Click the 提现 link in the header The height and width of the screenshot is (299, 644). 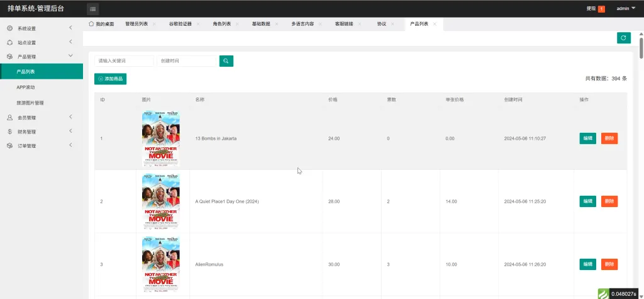591,9
